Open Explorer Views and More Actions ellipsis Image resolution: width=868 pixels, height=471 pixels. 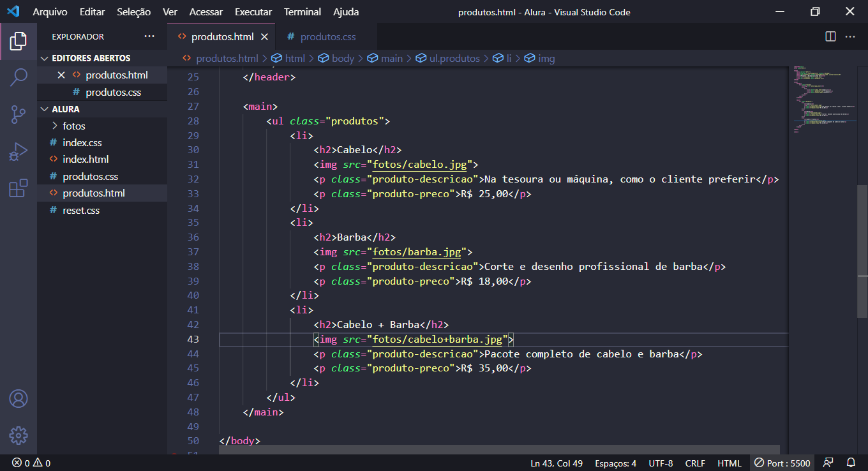tap(149, 36)
